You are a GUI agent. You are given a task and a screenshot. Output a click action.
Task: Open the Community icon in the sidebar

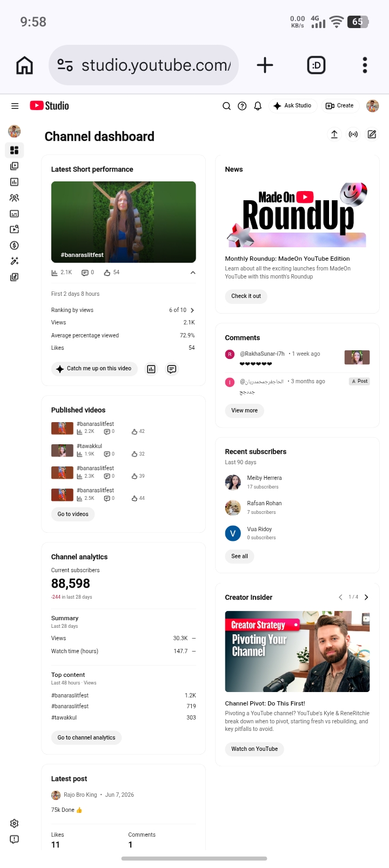[15, 198]
